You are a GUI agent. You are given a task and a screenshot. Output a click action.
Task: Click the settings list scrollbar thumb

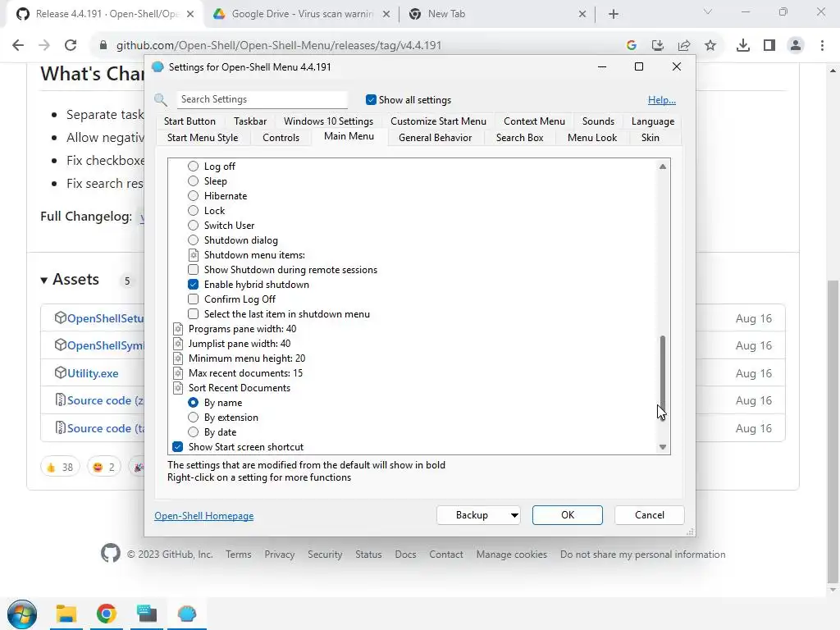click(x=663, y=373)
